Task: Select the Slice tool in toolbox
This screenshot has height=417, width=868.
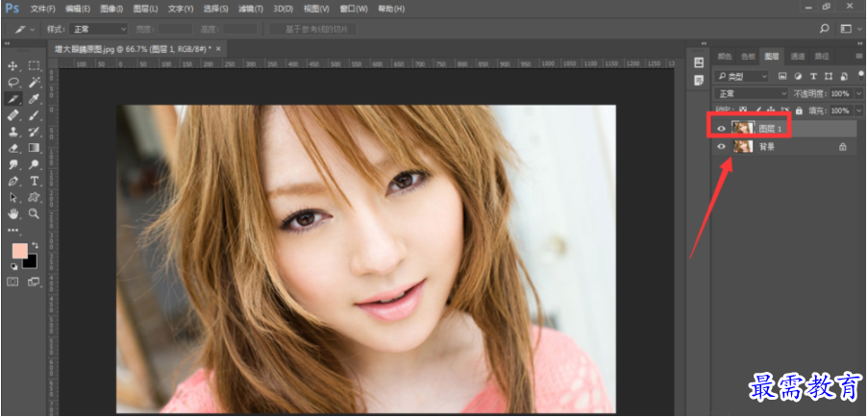Action: click(x=13, y=99)
